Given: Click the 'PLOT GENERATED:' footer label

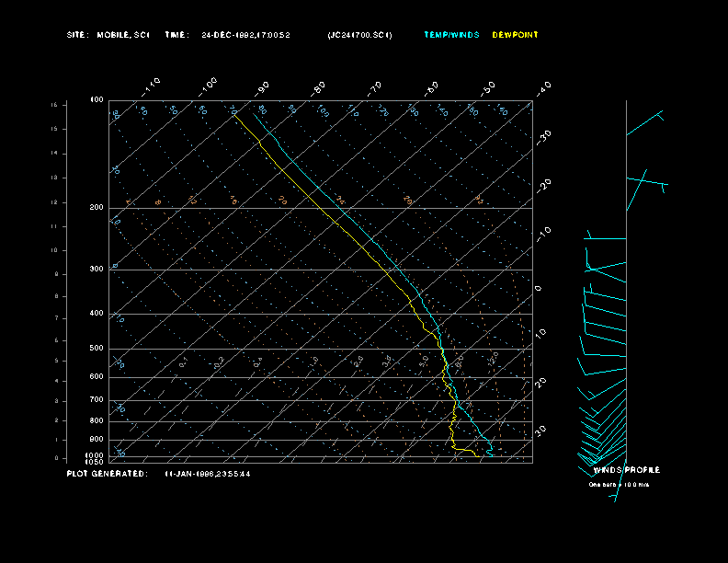Looking at the screenshot, I should click(108, 474).
